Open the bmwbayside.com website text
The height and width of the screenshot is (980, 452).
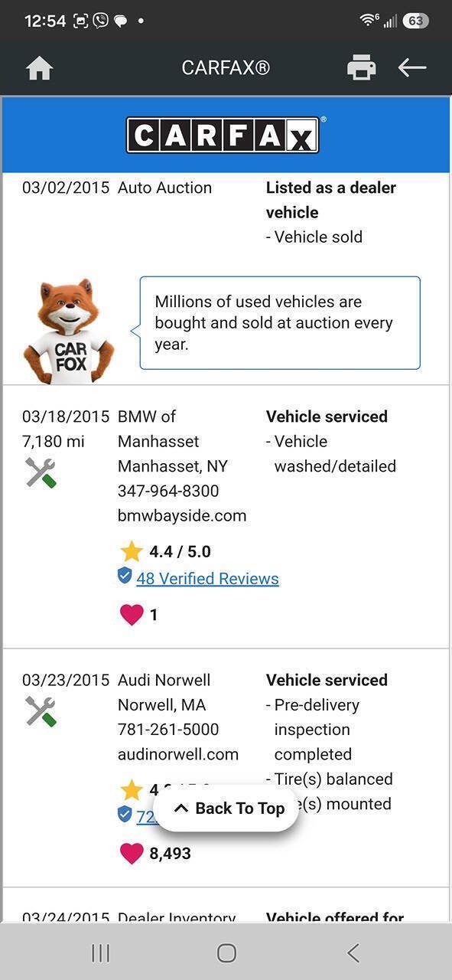pos(182,515)
